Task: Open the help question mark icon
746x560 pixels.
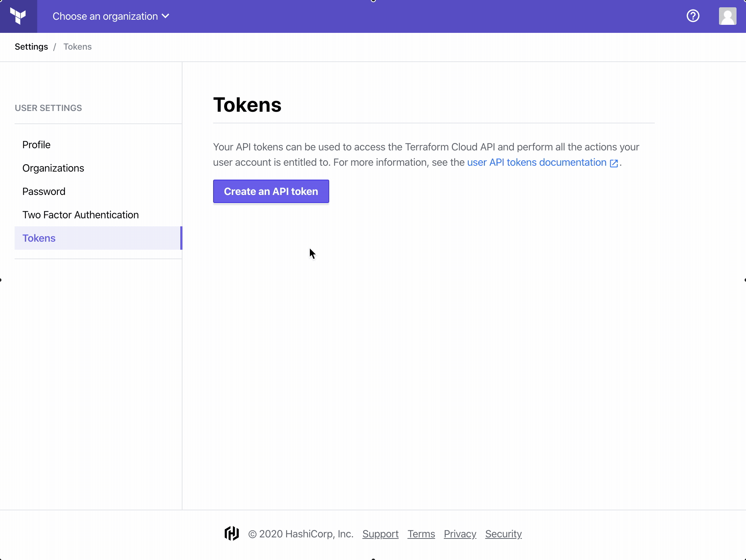Action: click(693, 16)
